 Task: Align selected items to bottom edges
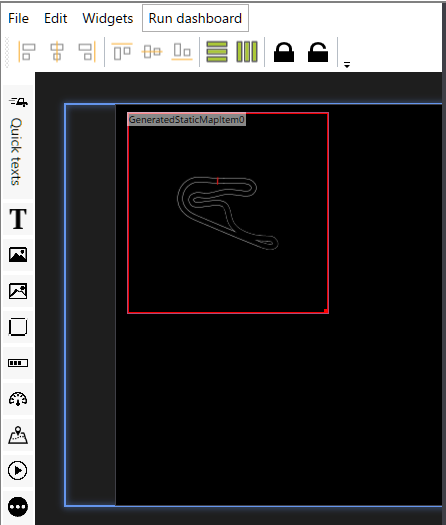[x=182, y=52]
